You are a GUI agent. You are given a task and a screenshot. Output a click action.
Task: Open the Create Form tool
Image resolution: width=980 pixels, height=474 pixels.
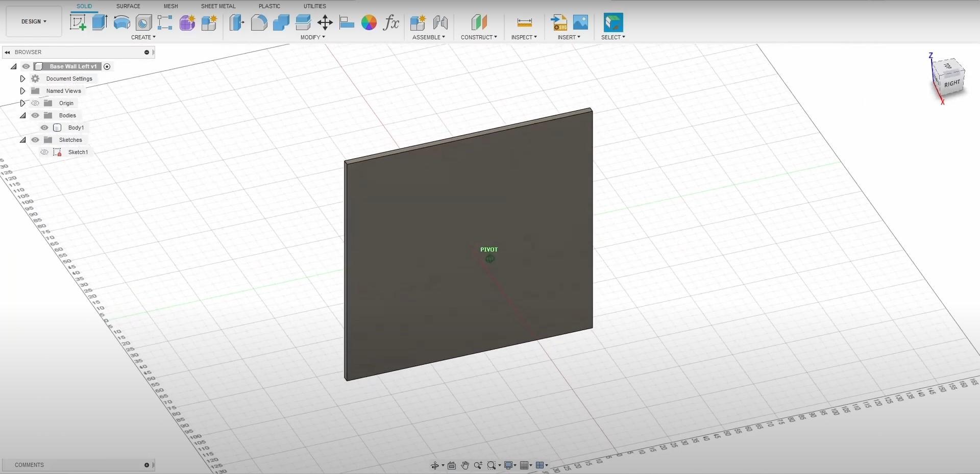coord(187,22)
